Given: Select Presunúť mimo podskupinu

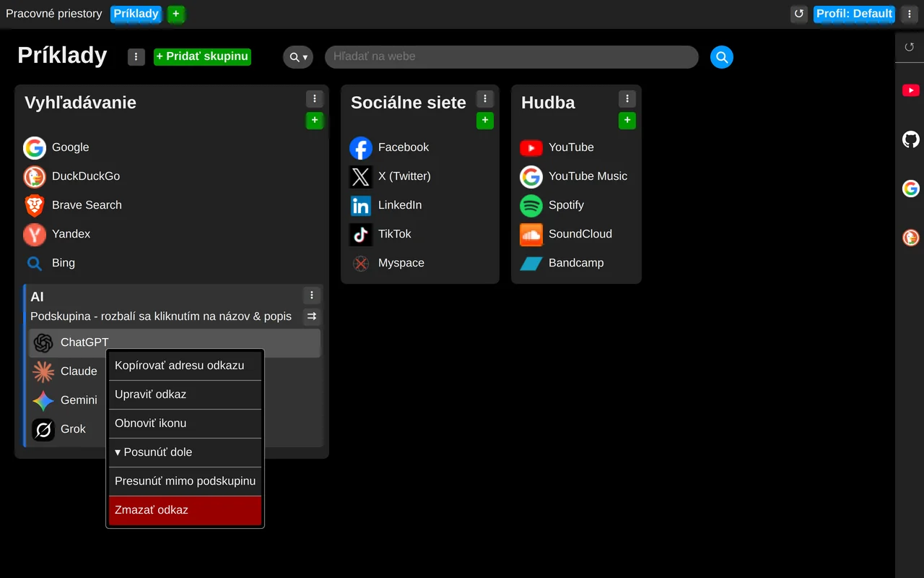Looking at the screenshot, I should [185, 481].
